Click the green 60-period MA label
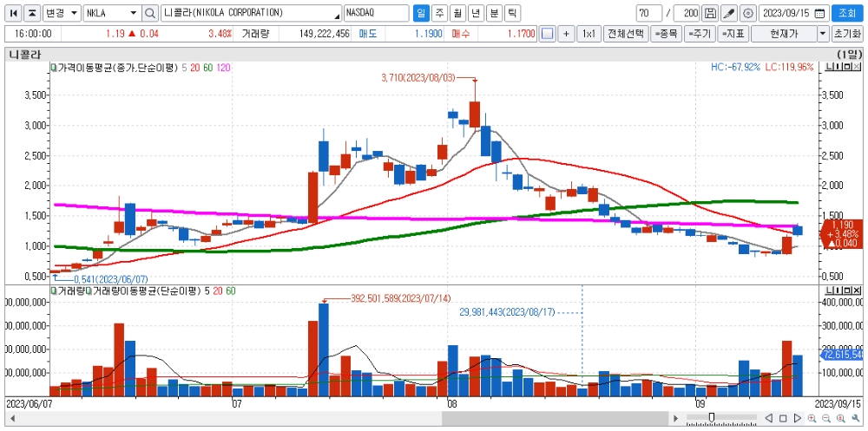Image resolution: width=868 pixels, height=431 pixels. (x=208, y=68)
